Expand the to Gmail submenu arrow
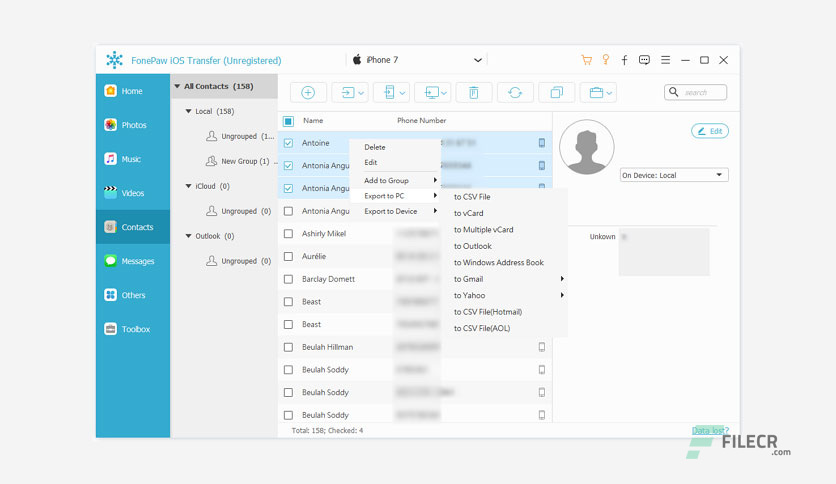This screenshot has width=836, height=484. pyautogui.click(x=562, y=279)
